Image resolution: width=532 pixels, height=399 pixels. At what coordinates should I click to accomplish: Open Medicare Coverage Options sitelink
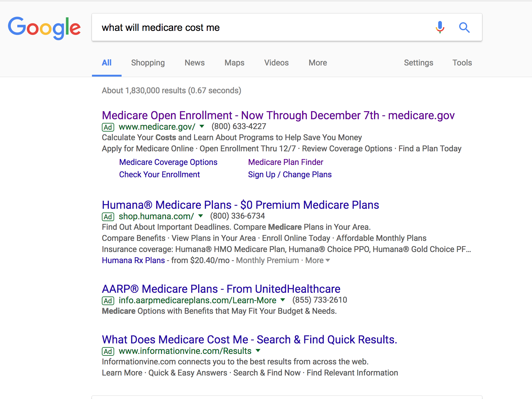(168, 162)
